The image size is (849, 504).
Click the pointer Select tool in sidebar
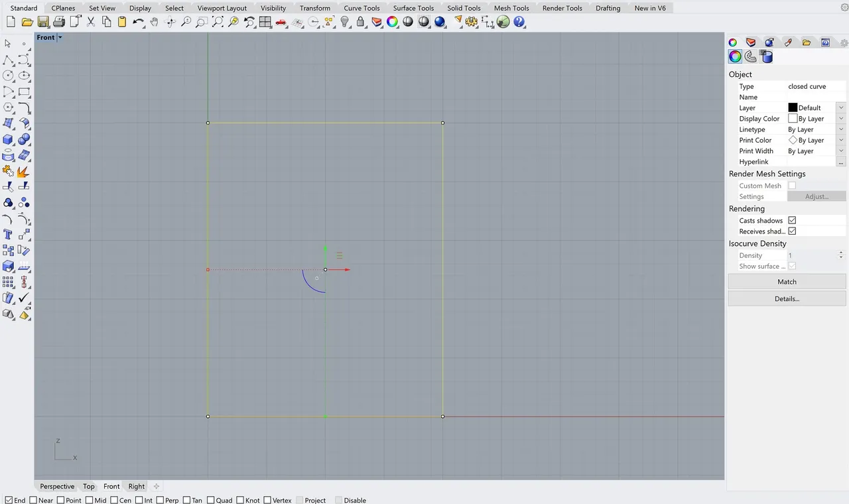coord(8,44)
